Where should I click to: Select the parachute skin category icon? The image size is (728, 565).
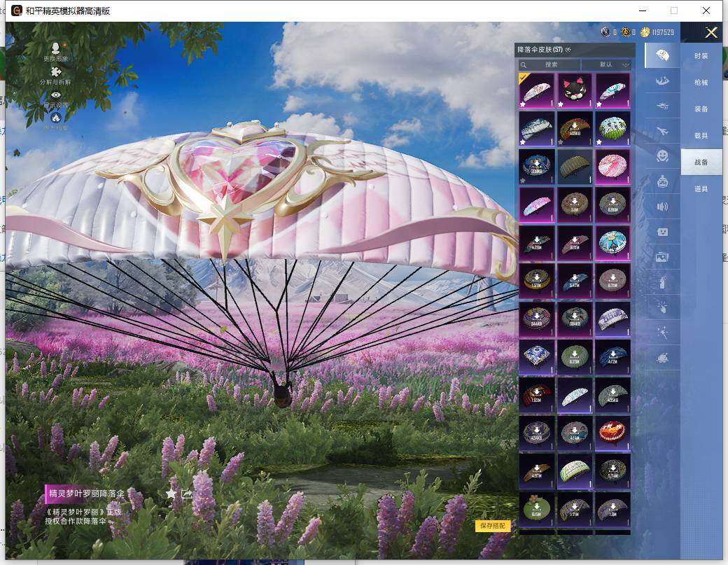[x=661, y=55]
